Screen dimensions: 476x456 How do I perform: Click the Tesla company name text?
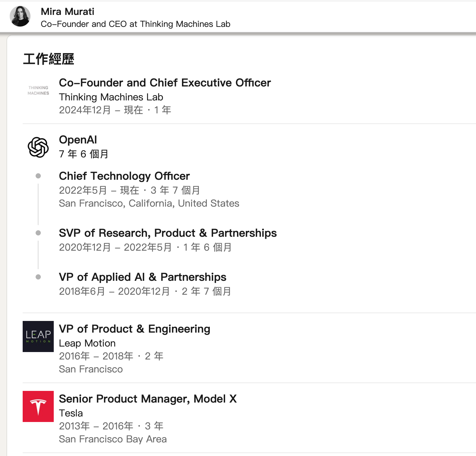coord(71,413)
